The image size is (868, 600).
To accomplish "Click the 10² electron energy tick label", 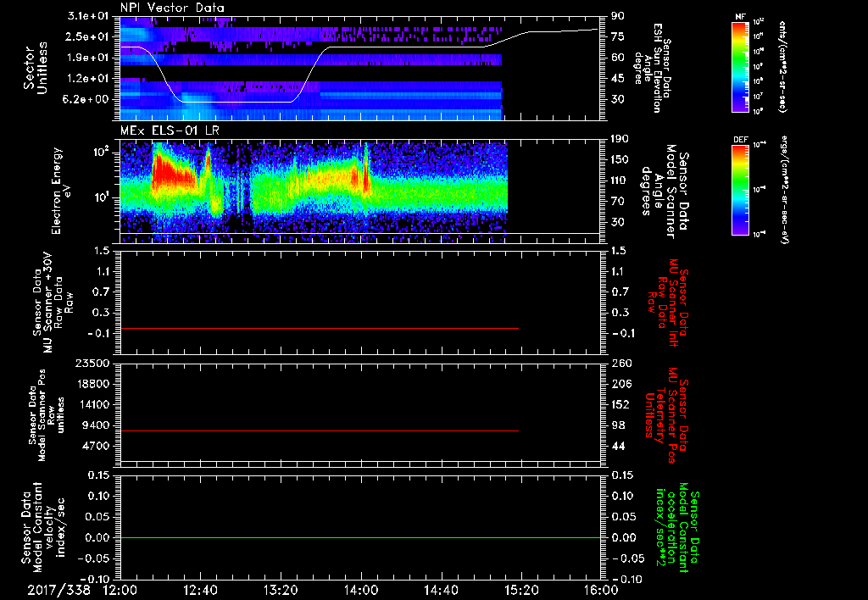I will [100, 151].
